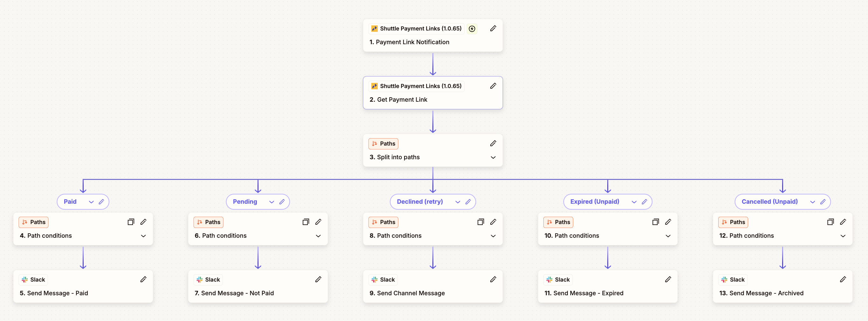Click the test run icon beside Shuttle Payment Links
The image size is (868, 321).
point(472,29)
